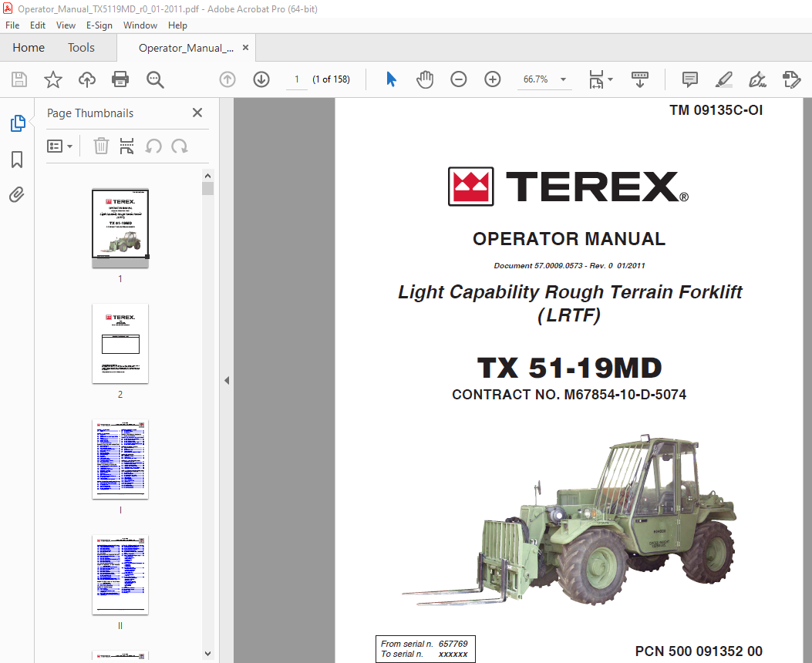
Task: Click 'TM 09135C-OI' header text
Action: 716,110
